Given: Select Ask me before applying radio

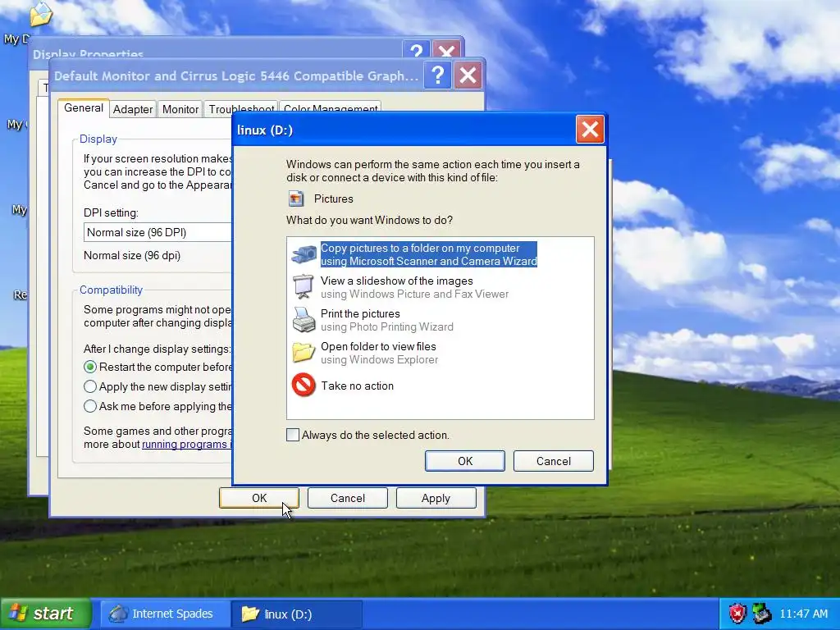Looking at the screenshot, I should pyautogui.click(x=90, y=407).
